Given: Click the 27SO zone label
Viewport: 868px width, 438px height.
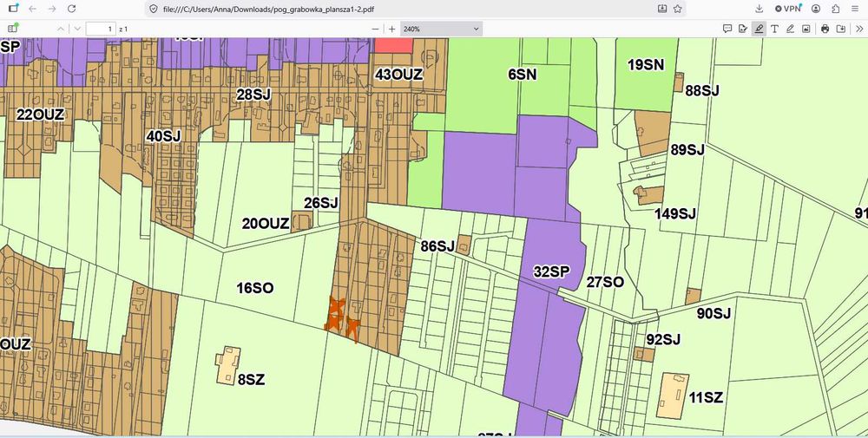Looking at the screenshot, I should (605, 282).
